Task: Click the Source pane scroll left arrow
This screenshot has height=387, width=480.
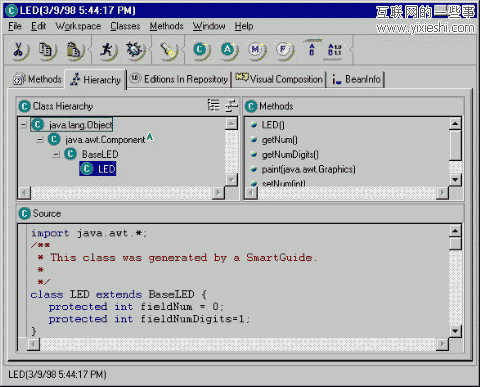Action: 33,344
